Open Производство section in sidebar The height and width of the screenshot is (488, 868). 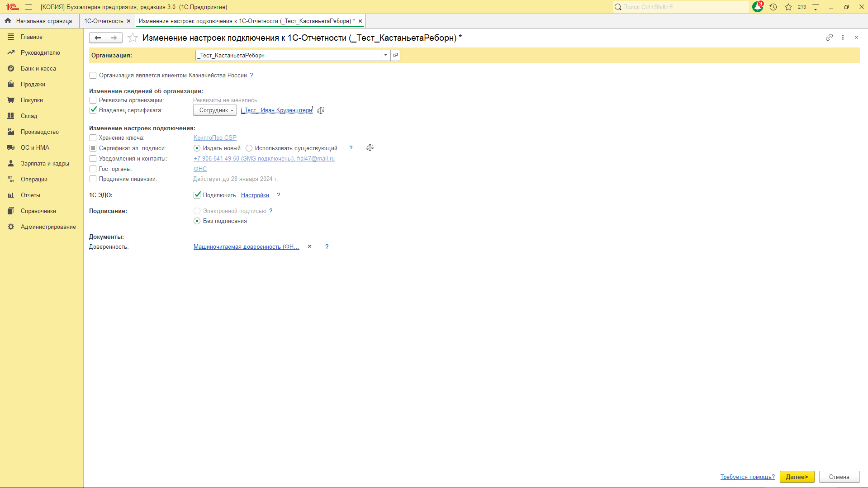(x=42, y=132)
